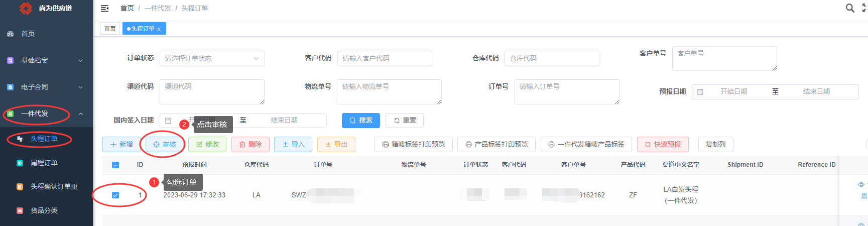Click the 货品分类 menu icon

(x=20, y=210)
